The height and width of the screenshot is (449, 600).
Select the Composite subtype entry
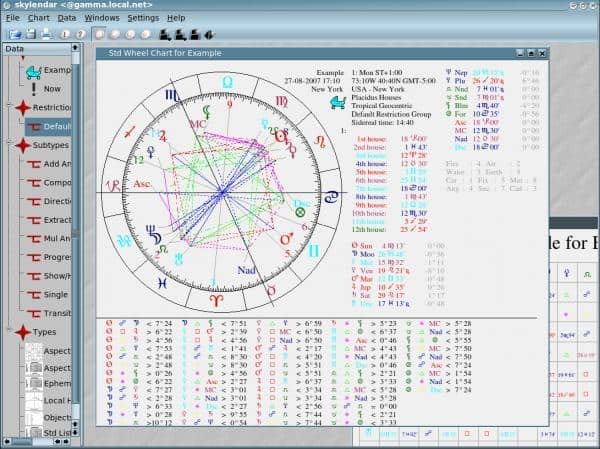point(49,183)
